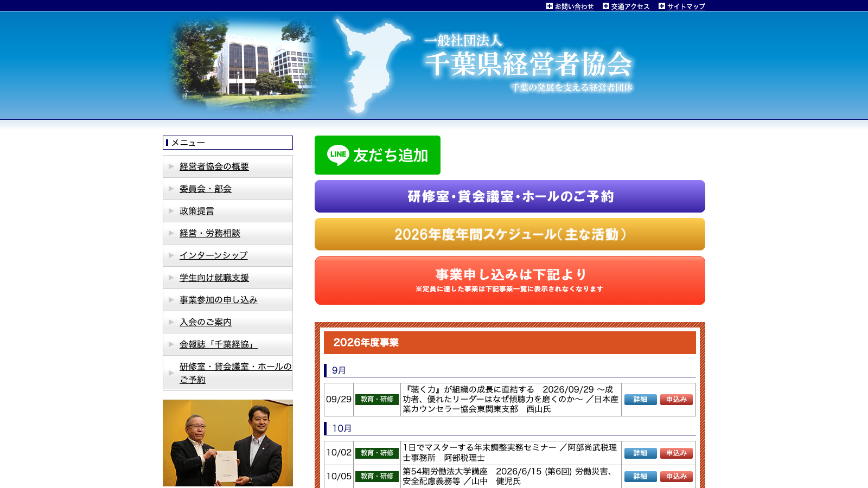
Task: Click the LINE 友だち追加 button
Action: tap(378, 155)
